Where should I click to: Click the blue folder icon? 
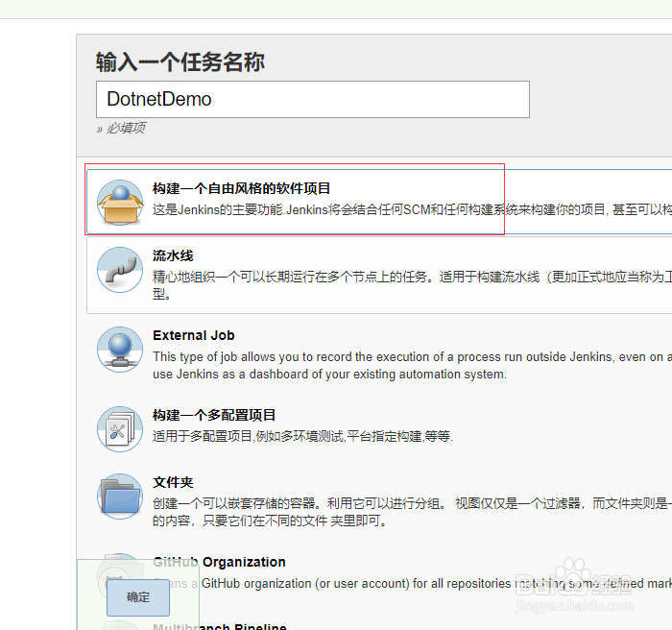pos(120,497)
